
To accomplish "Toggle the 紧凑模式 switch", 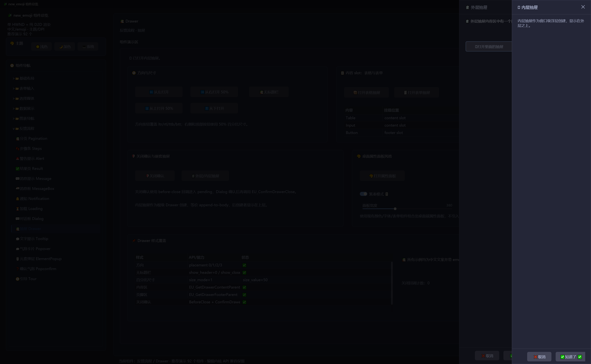I will tap(363, 194).
